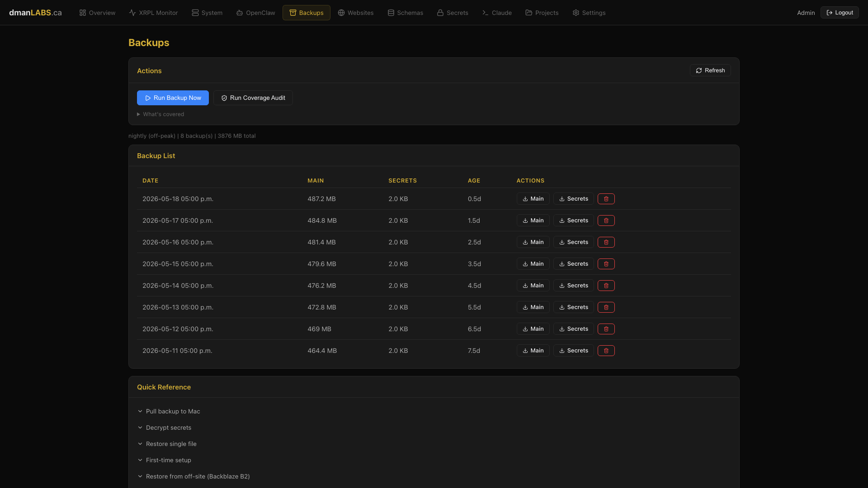Expand First-time setup reference
The image size is (868, 488).
tap(164, 460)
